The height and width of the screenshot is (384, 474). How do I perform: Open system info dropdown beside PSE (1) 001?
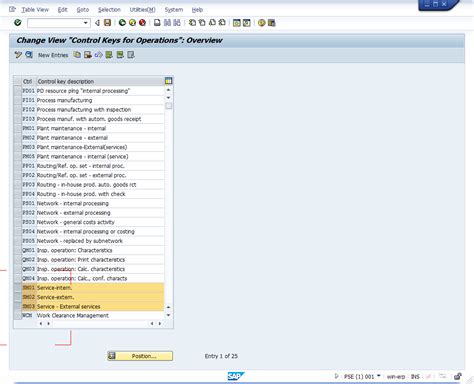click(379, 376)
